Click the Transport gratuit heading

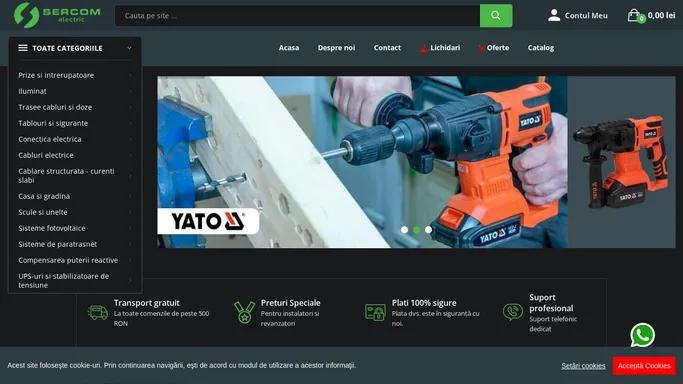point(147,303)
